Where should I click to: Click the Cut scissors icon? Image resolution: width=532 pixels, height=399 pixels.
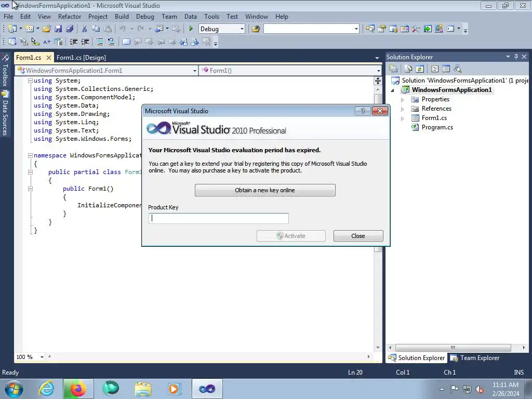tap(85, 29)
